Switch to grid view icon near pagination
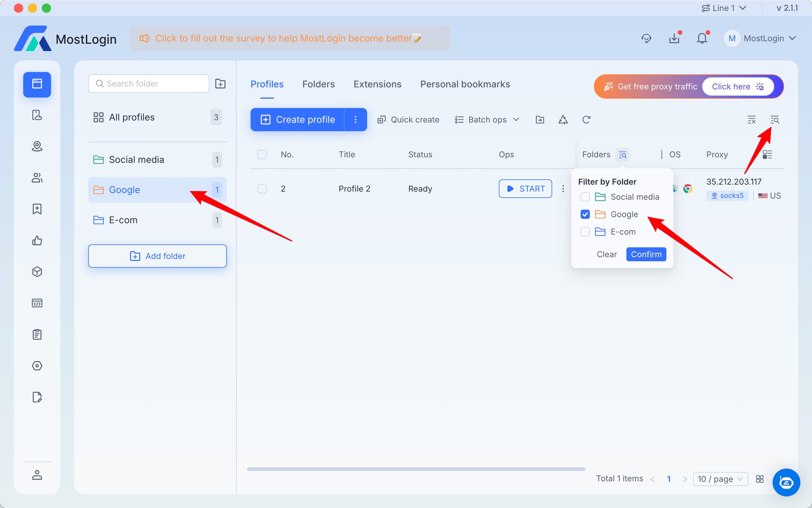812x508 pixels. click(760, 479)
